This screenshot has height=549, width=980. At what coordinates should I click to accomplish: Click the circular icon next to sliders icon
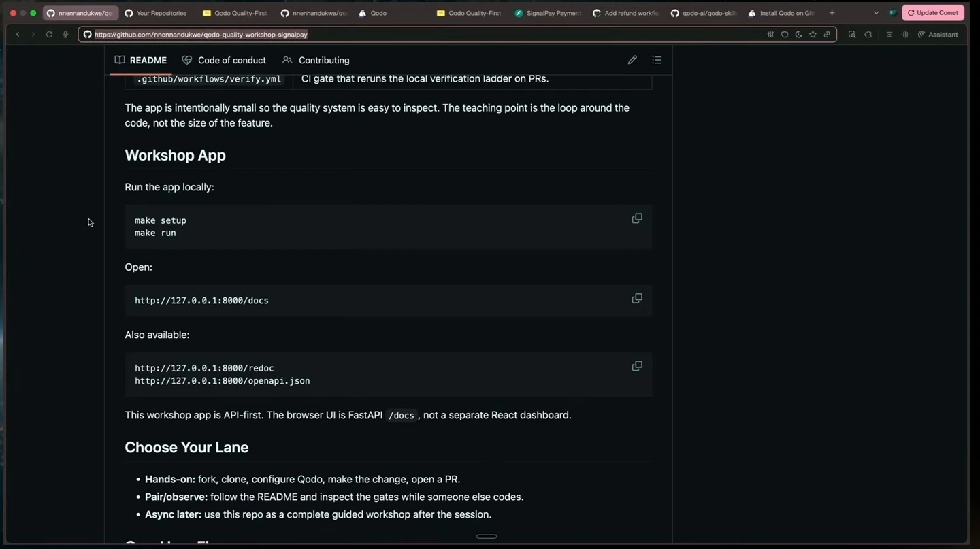click(785, 35)
